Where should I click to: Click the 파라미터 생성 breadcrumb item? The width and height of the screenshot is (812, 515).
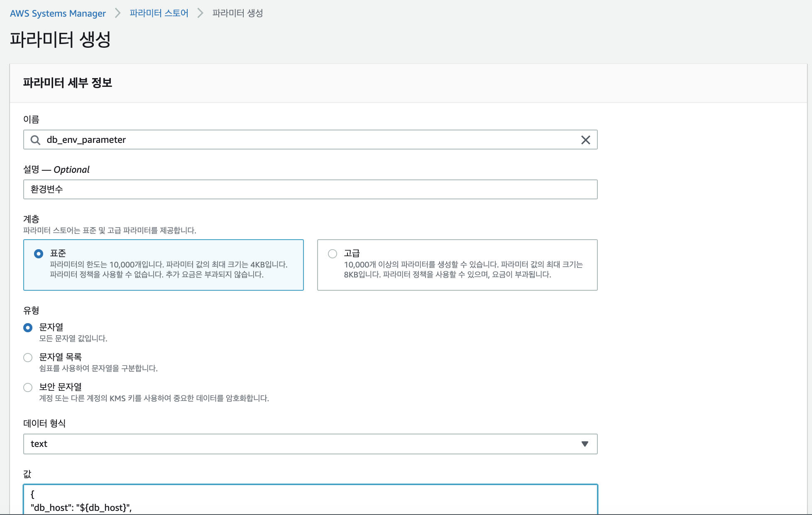[x=237, y=13]
